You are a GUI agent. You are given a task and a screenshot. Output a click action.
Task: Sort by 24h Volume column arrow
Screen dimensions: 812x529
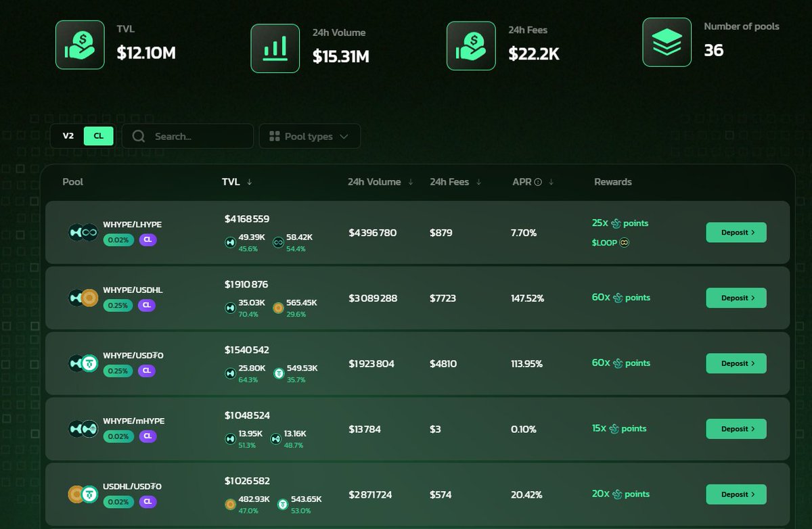(411, 182)
